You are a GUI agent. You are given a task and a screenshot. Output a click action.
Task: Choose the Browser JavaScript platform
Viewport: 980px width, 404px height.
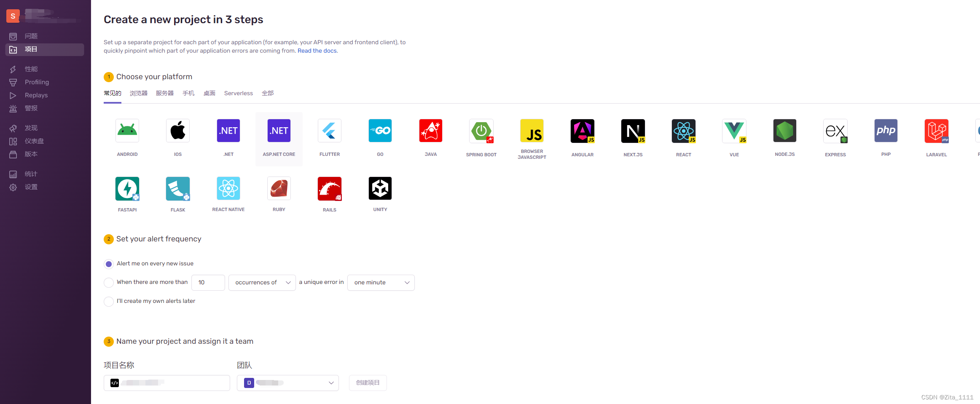point(532,131)
